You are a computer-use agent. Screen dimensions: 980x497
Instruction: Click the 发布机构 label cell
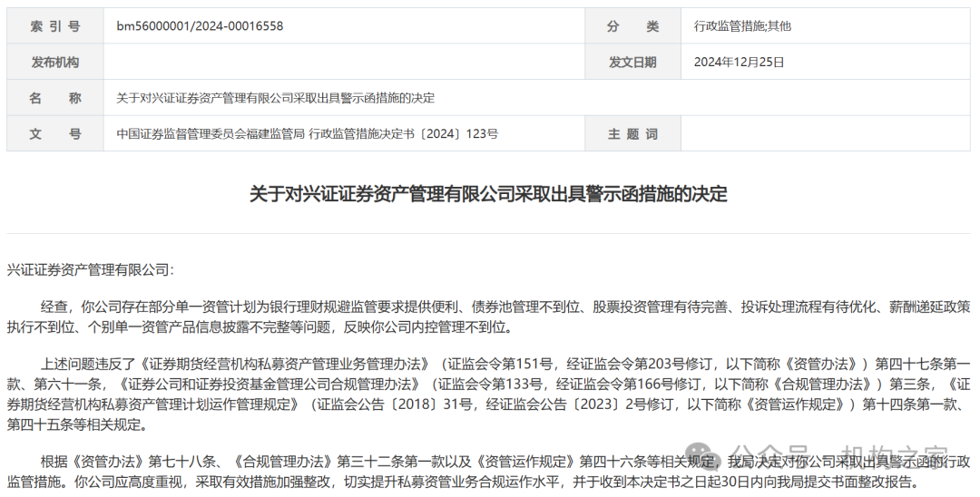tap(55, 62)
